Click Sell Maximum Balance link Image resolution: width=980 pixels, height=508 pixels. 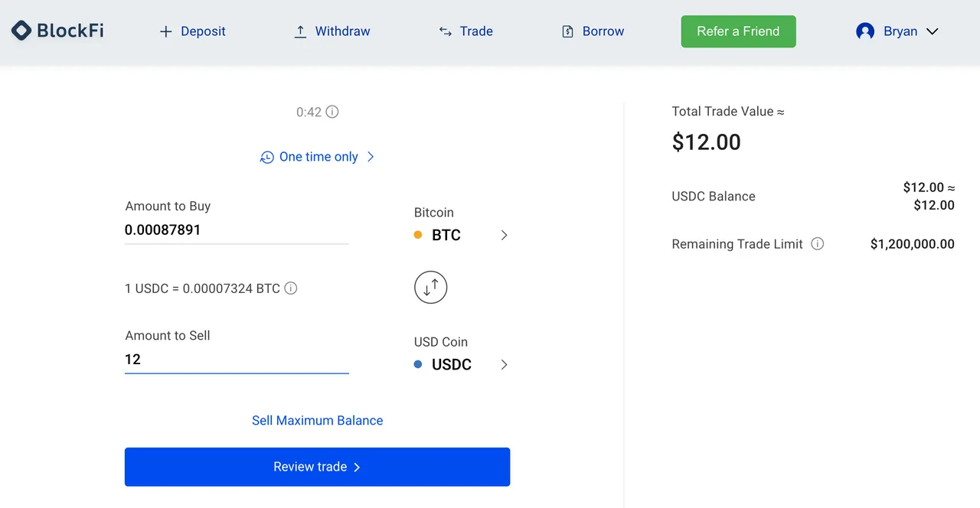317,420
